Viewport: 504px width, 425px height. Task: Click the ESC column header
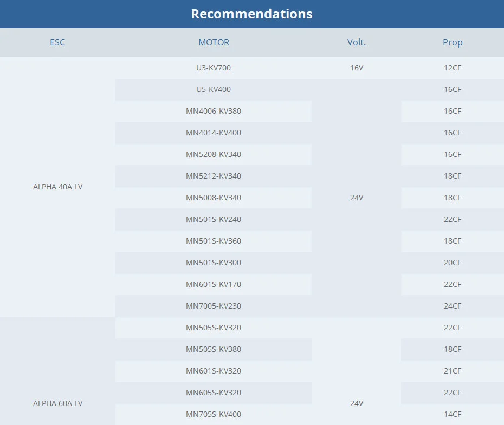[x=57, y=42]
